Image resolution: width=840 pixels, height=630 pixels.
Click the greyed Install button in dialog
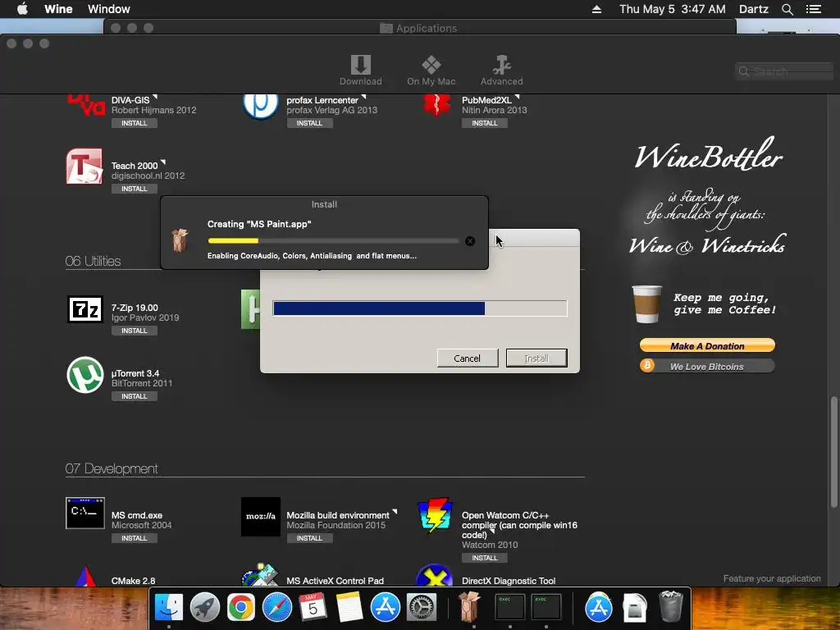[536, 358]
